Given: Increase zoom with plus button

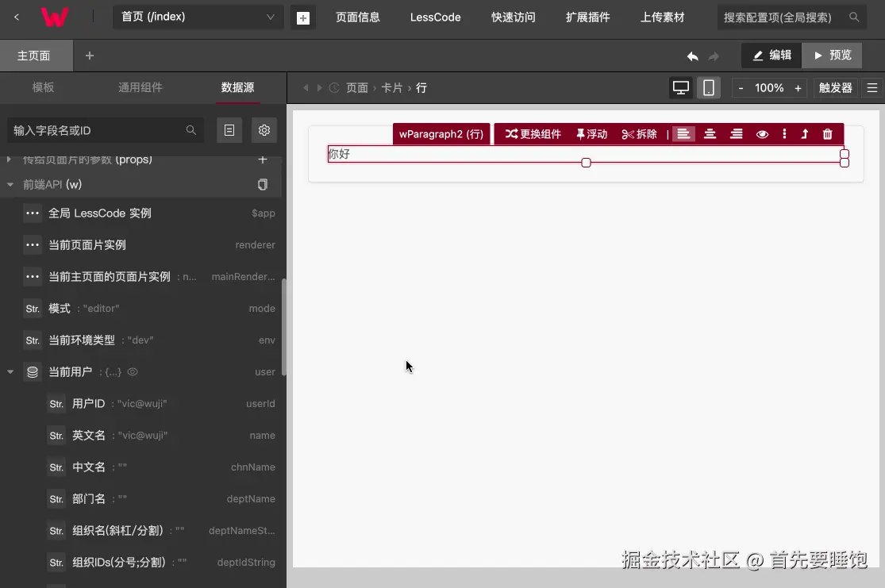Looking at the screenshot, I should [x=798, y=88].
